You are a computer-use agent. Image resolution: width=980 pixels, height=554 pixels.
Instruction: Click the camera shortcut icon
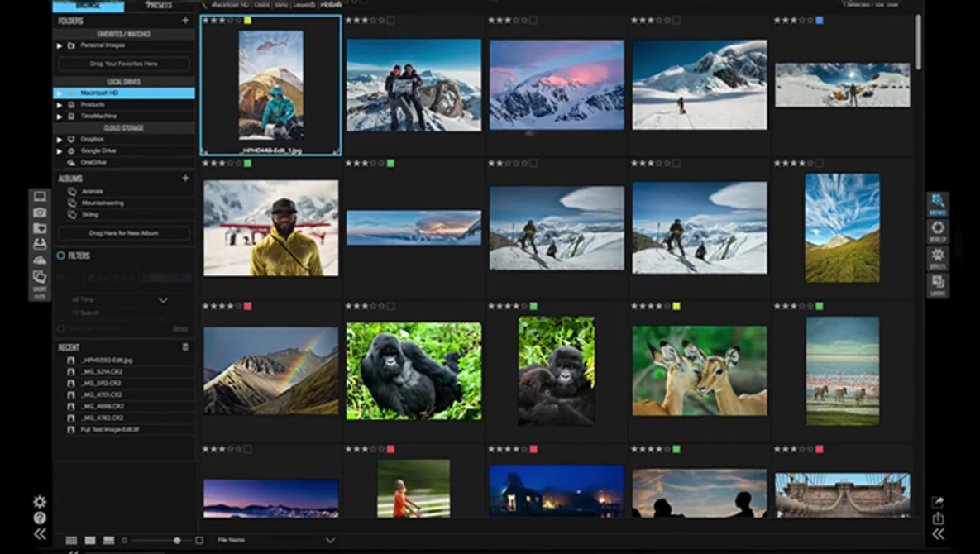[40, 213]
